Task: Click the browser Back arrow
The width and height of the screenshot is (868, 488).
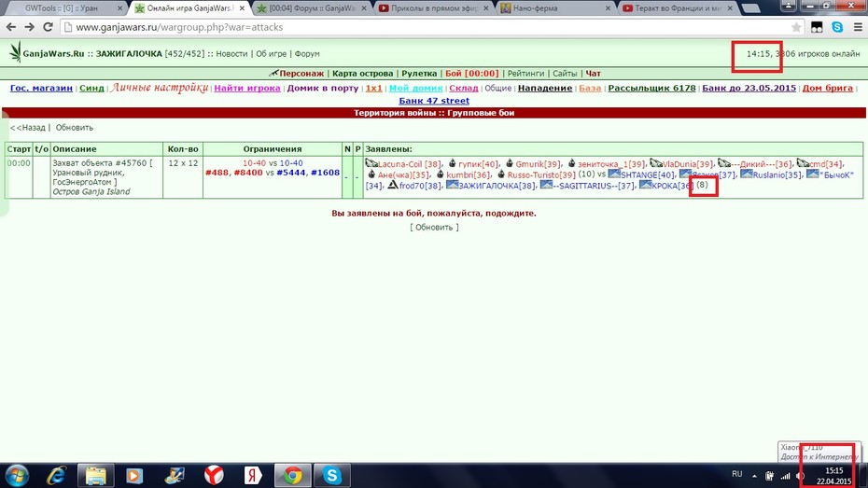Action: [10, 27]
